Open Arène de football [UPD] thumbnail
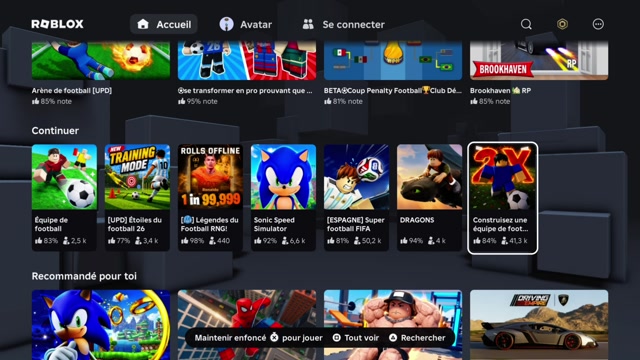Screen dimensions: 640x360 (x=101, y=60)
